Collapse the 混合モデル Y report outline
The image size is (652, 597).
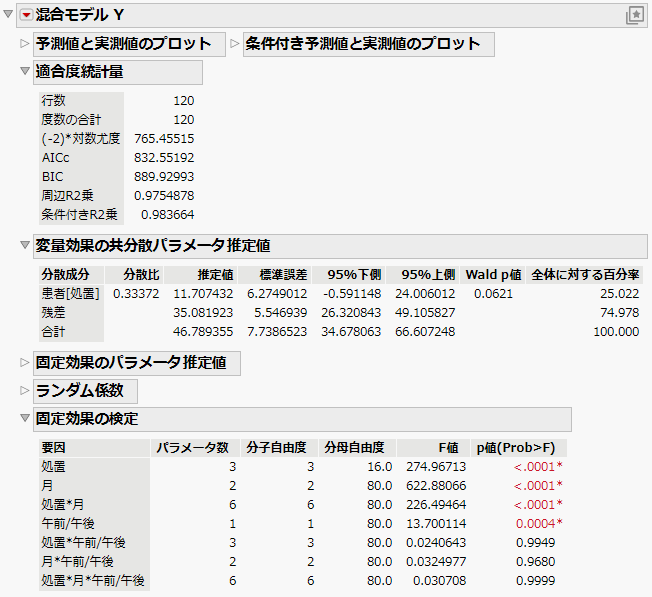click(x=8, y=14)
